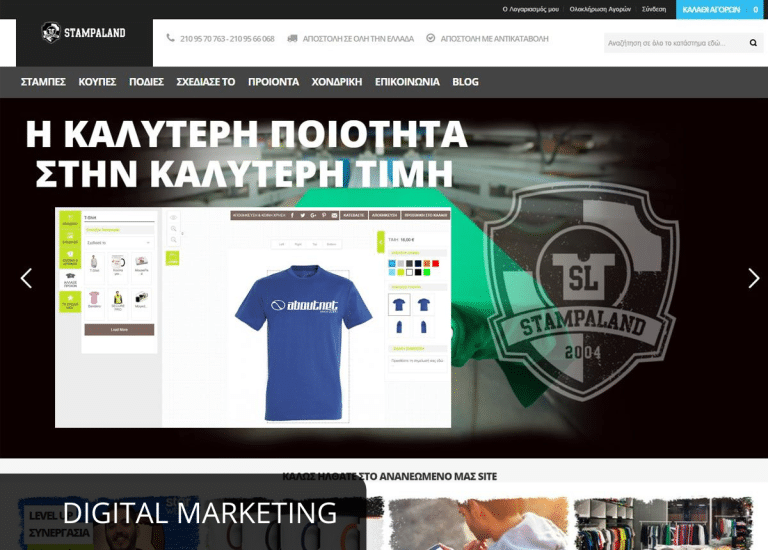Click the search magnifier icon
The image size is (768, 550).
tap(753, 43)
